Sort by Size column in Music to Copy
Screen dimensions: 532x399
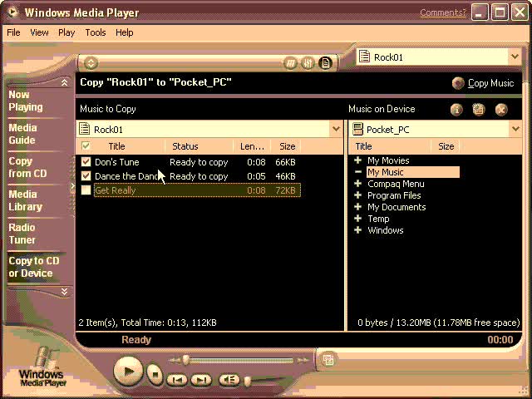pos(286,146)
